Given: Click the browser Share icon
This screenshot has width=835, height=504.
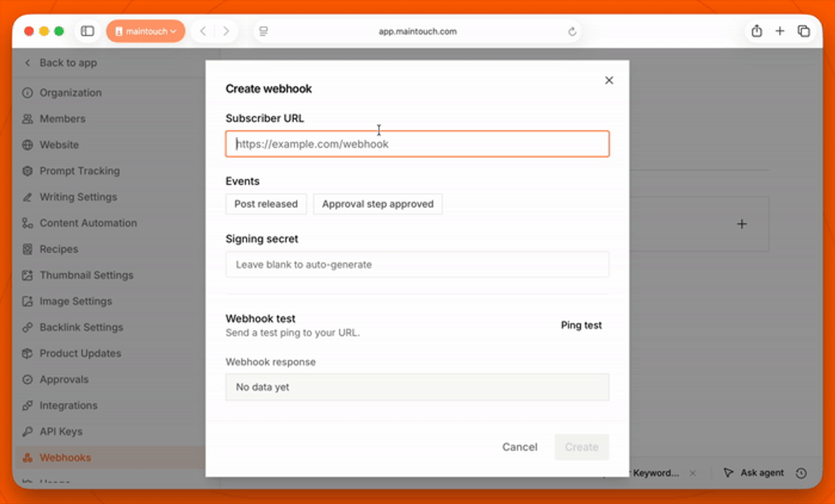Looking at the screenshot, I should click(757, 31).
